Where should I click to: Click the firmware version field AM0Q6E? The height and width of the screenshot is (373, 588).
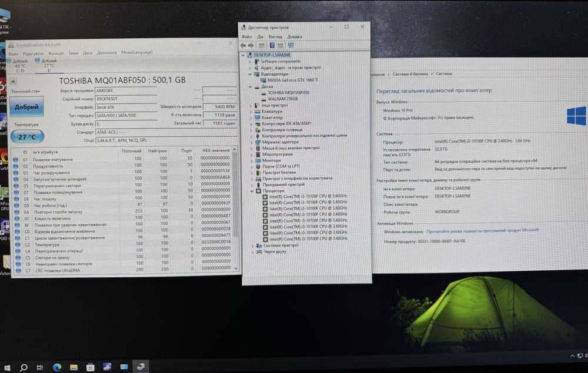126,90
